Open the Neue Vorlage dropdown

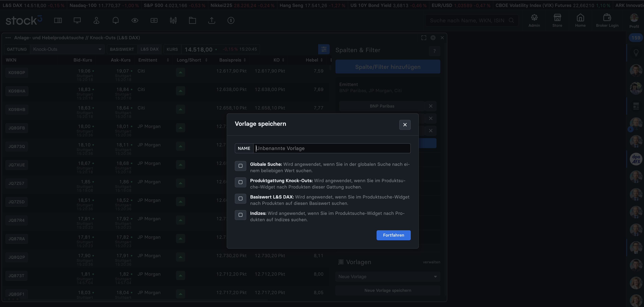tap(388, 276)
